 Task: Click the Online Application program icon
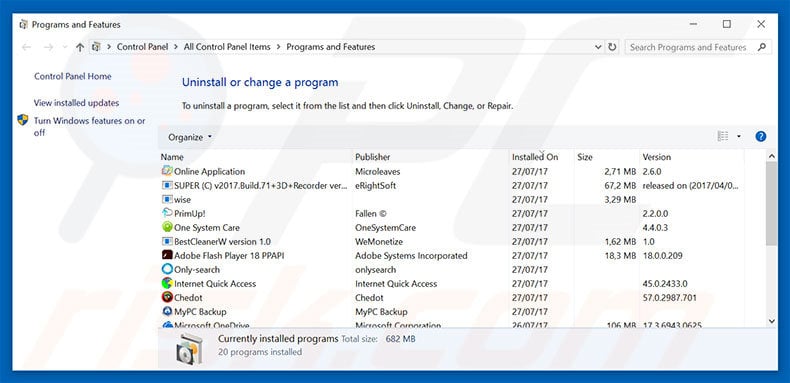(167, 171)
